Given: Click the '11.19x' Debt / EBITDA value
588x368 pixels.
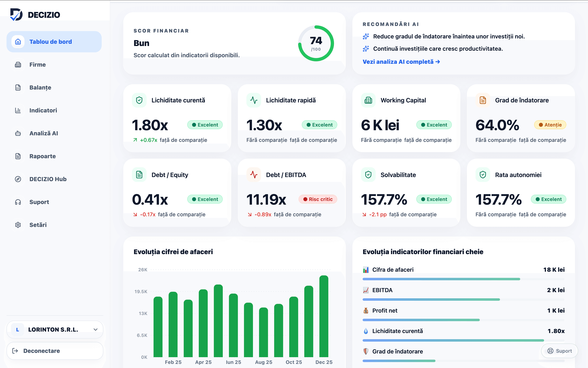Looking at the screenshot, I should (x=266, y=200).
